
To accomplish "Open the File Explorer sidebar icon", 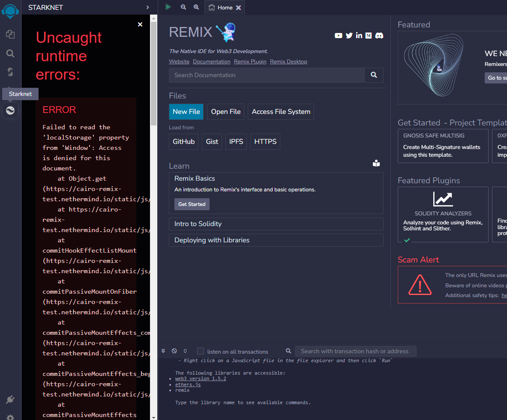I will pos(10,34).
